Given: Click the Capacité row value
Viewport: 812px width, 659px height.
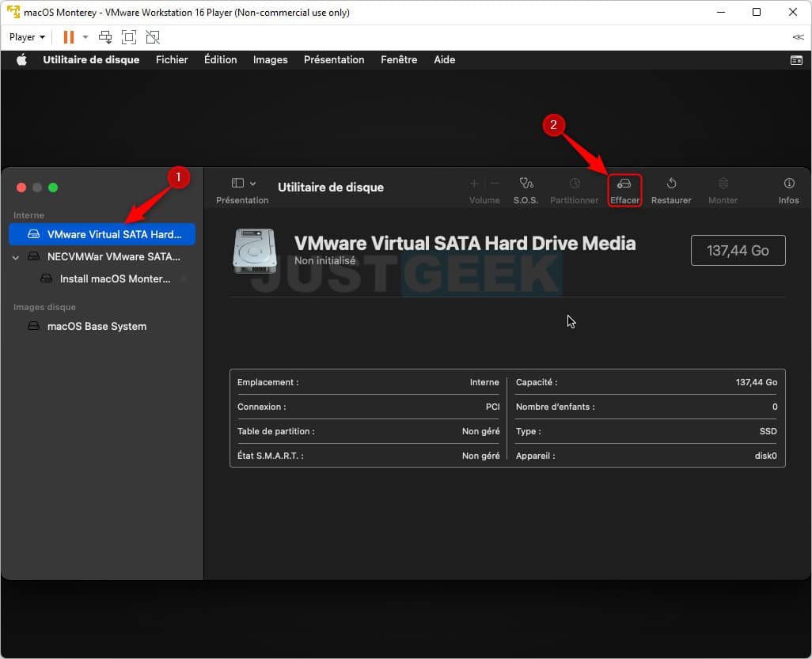Looking at the screenshot, I should [x=756, y=382].
